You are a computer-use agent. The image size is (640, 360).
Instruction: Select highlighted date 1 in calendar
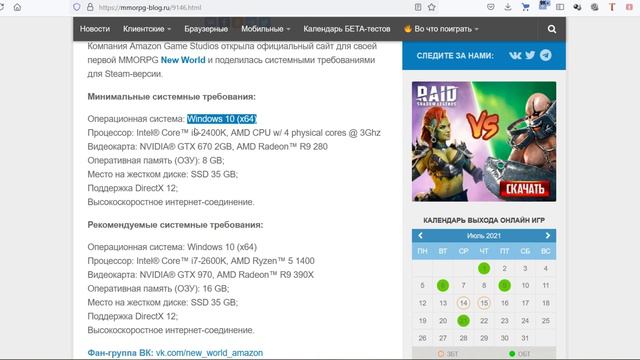click(484, 268)
